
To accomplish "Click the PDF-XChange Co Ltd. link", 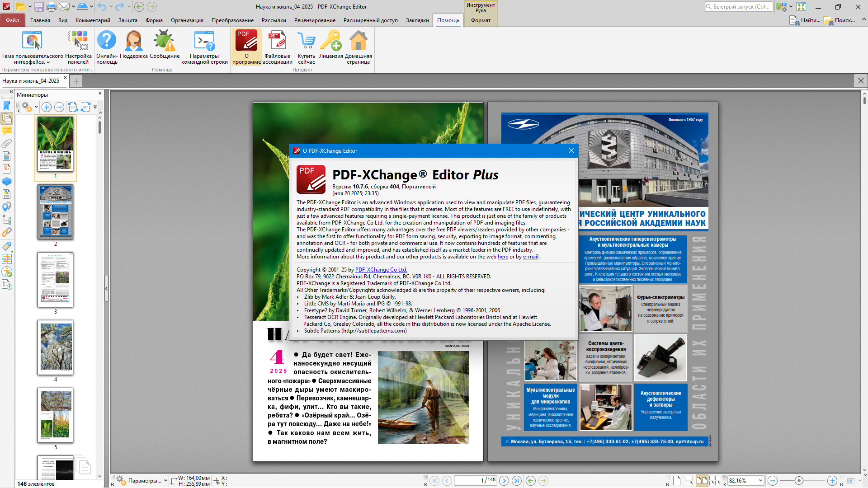I will pos(381,270).
